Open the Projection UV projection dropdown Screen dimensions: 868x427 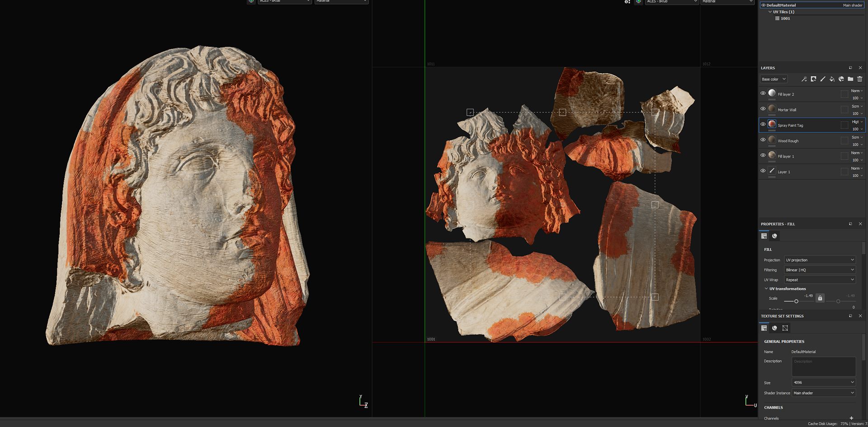click(820, 260)
